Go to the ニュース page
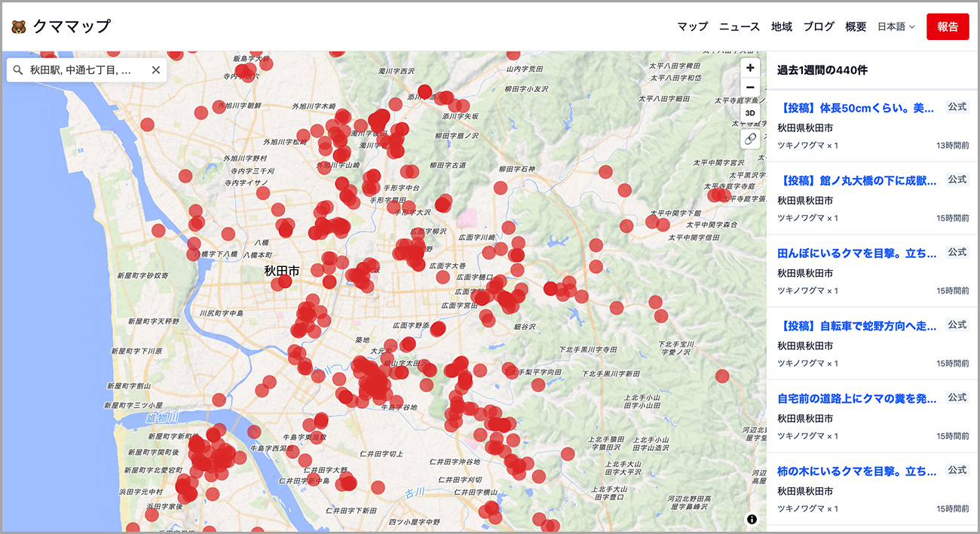The image size is (980, 534). 740,26
